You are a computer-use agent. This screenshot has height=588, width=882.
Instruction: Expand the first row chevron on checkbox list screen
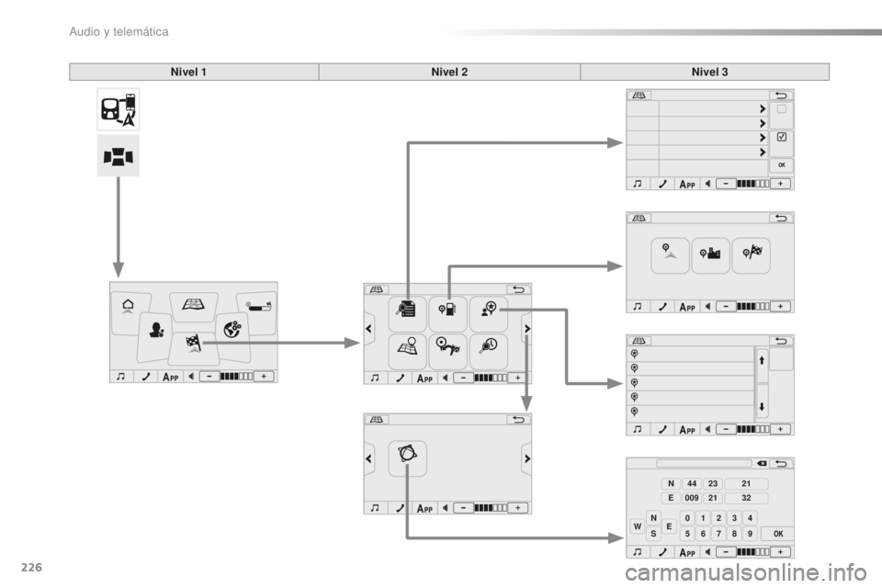[763, 108]
